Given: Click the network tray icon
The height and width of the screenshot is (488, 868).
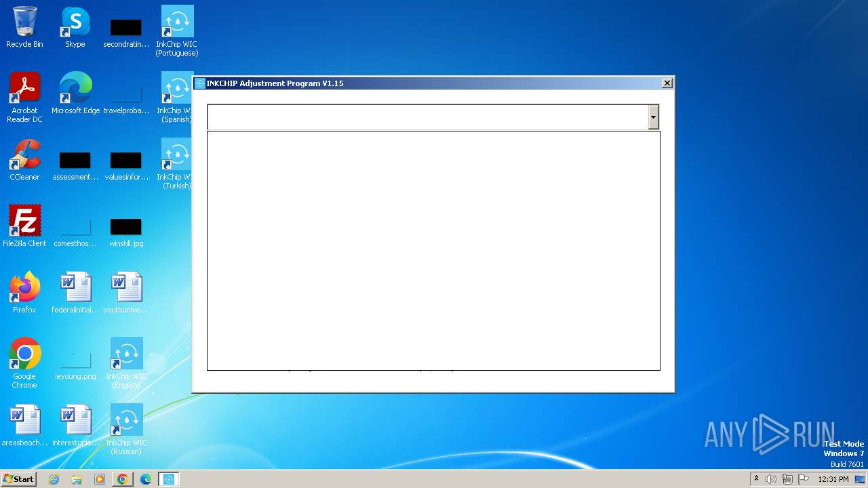Looking at the screenshot, I should tap(787, 479).
